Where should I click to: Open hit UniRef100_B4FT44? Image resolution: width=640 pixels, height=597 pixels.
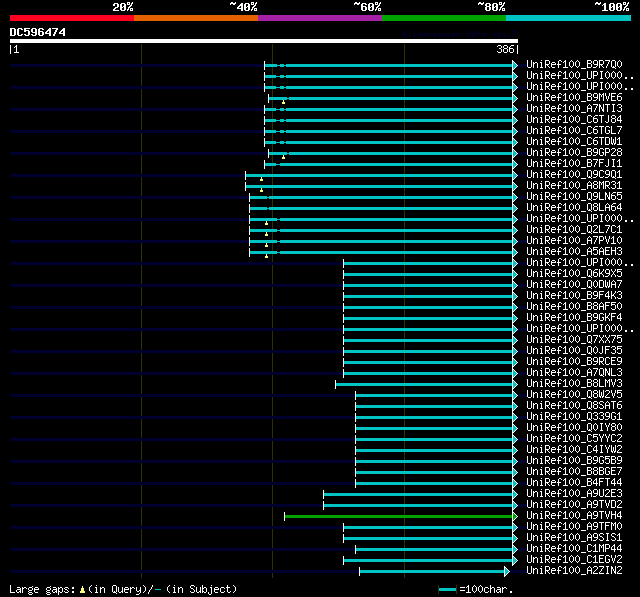tap(574, 483)
